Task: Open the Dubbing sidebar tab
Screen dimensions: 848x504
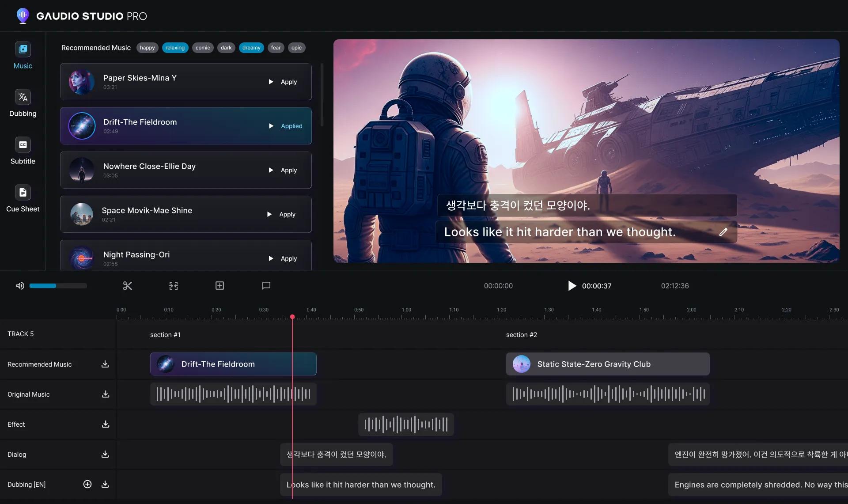Action: click(x=23, y=103)
